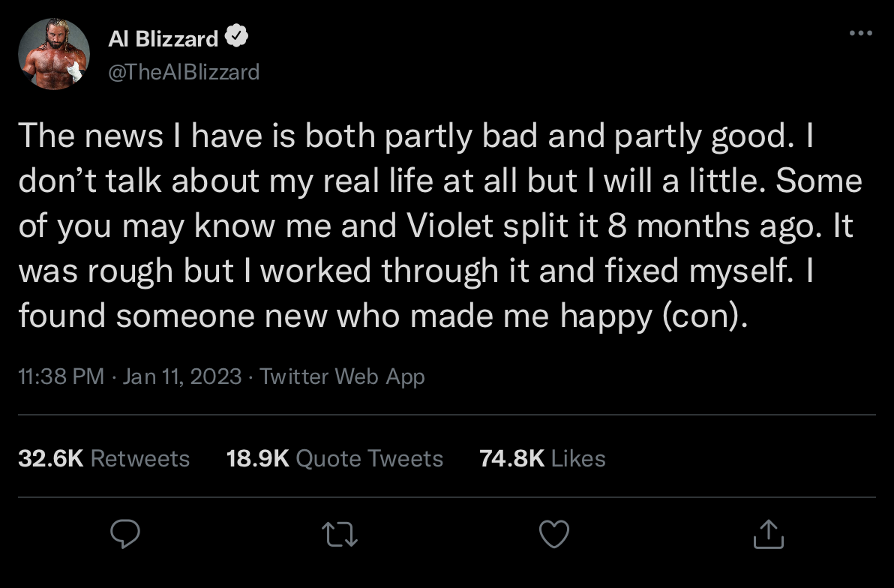
Task: Visit the @TheAlBlizzard handle link
Action: coord(184,71)
